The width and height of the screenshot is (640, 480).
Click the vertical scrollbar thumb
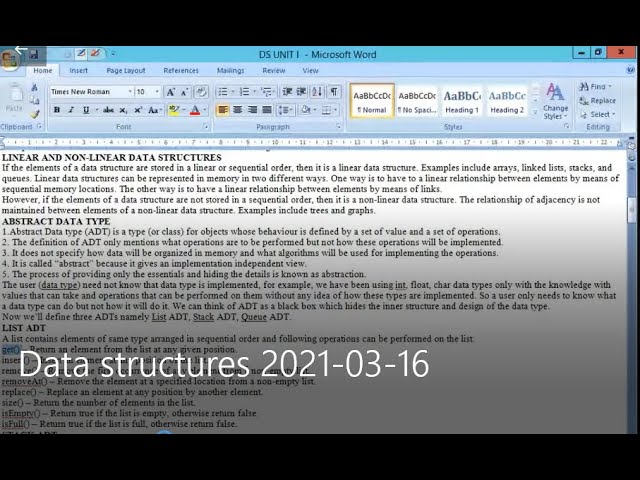(x=631, y=210)
